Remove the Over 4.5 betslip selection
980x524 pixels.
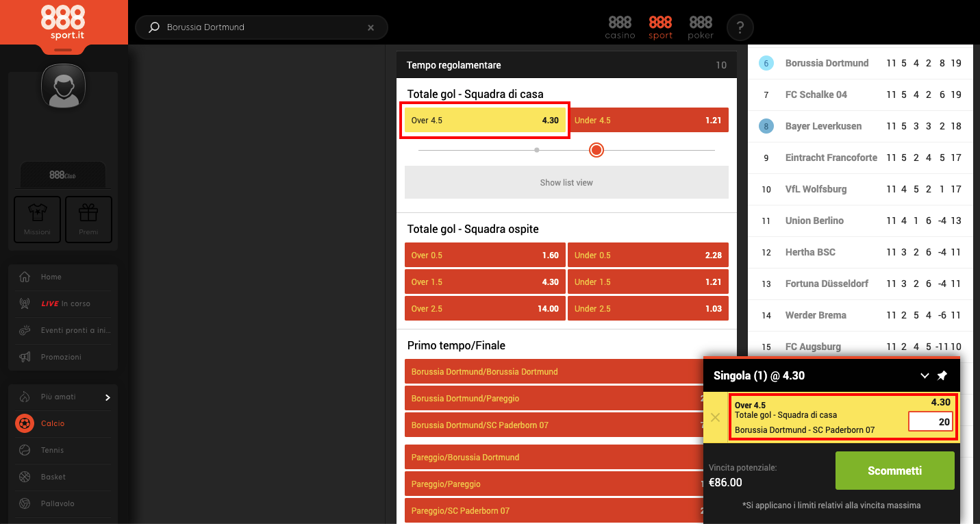[x=715, y=417]
